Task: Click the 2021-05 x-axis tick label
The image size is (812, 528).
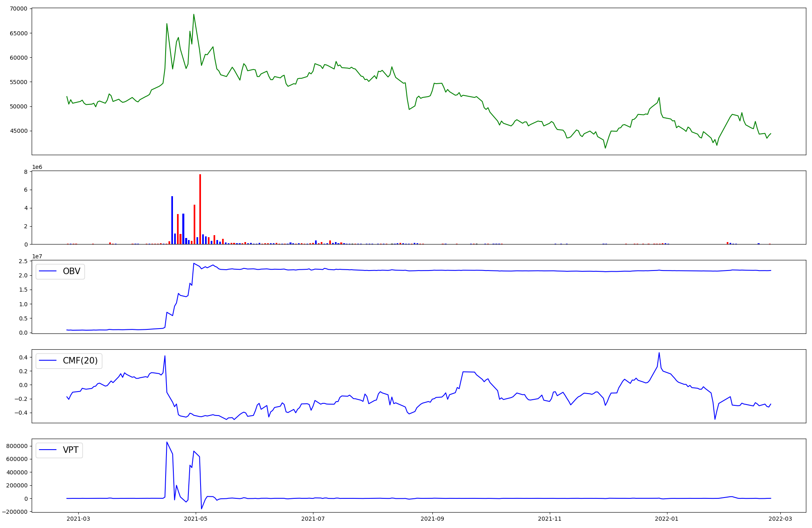Action: pos(196,519)
